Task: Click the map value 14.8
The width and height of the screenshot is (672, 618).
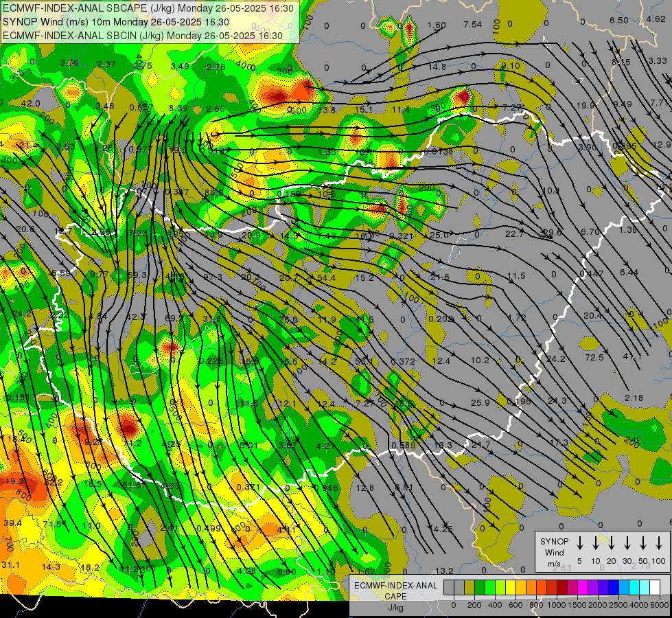Action: [x=437, y=67]
